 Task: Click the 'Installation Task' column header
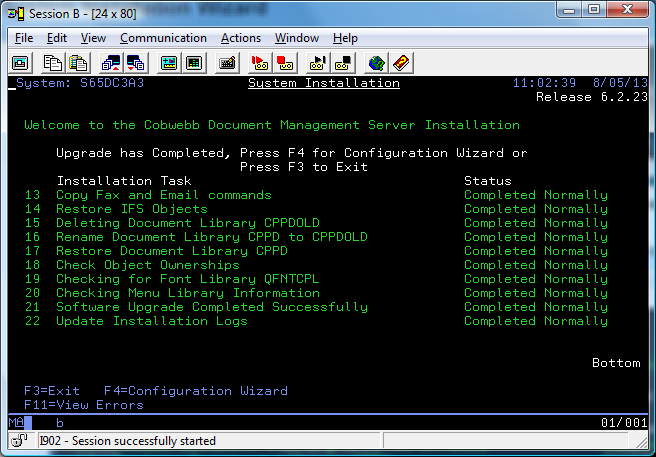pyautogui.click(x=124, y=181)
